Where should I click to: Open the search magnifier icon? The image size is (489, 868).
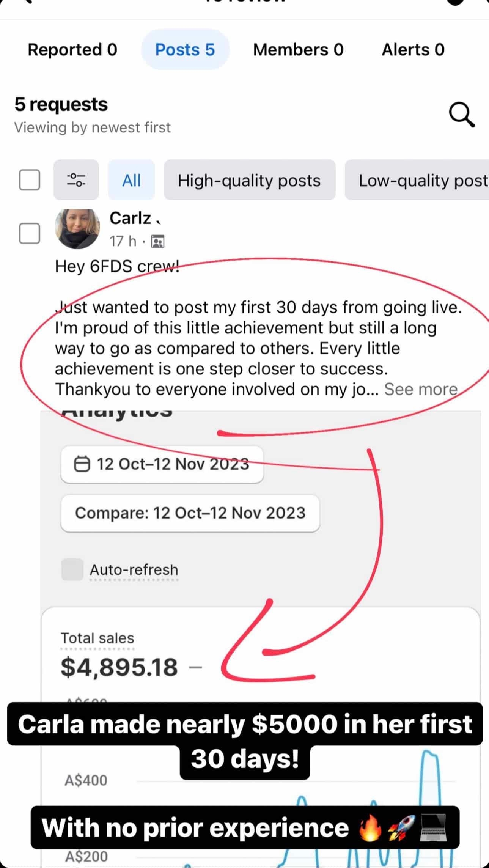click(x=461, y=114)
